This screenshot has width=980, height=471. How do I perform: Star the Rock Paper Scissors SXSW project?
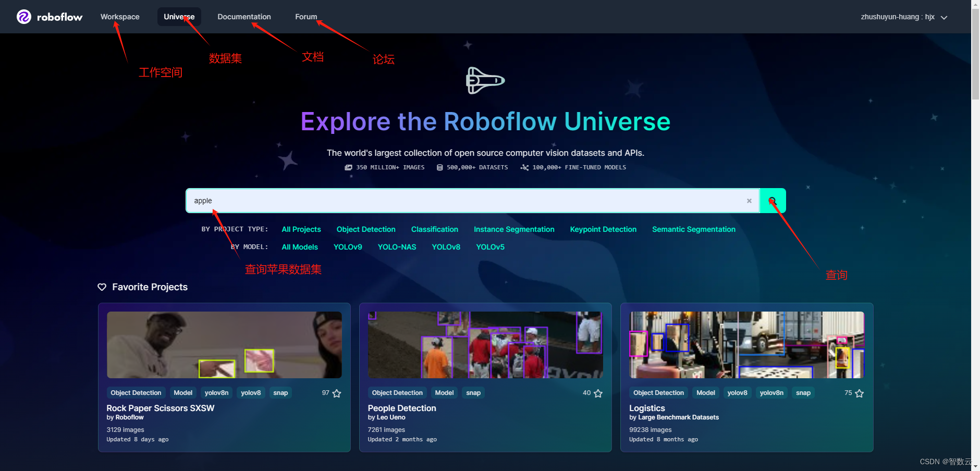pos(337,393)
